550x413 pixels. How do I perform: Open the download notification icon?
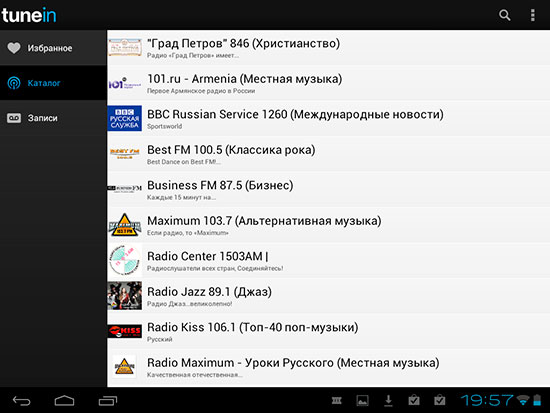[x=388, y=400]
